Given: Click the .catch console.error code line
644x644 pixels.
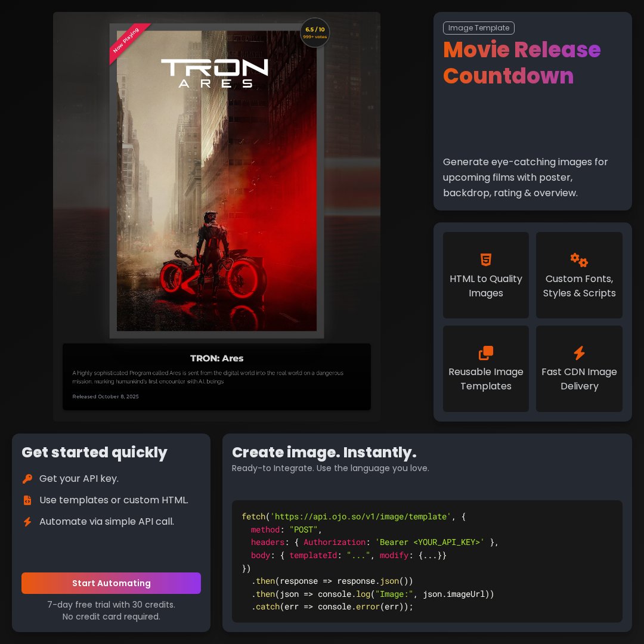Looking at the screenshot, I should tap(332, 606).
